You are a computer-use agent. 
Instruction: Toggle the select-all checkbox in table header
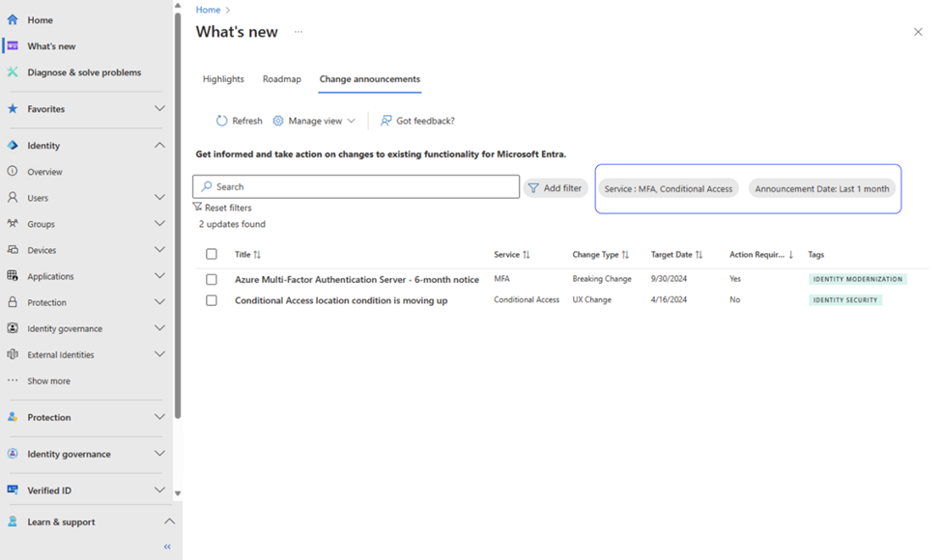212,254
